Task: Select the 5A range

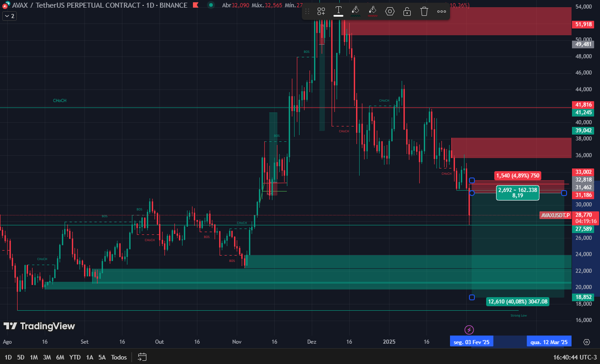Action: pyautogui.click(x=102, y=357)
